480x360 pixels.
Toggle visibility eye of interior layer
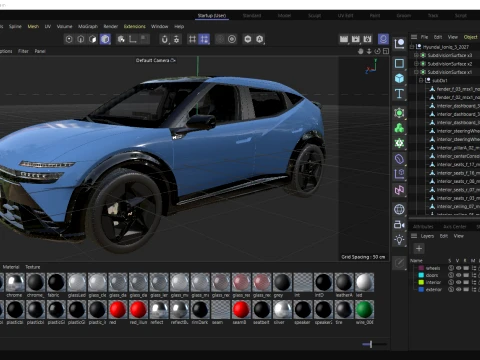459,282
